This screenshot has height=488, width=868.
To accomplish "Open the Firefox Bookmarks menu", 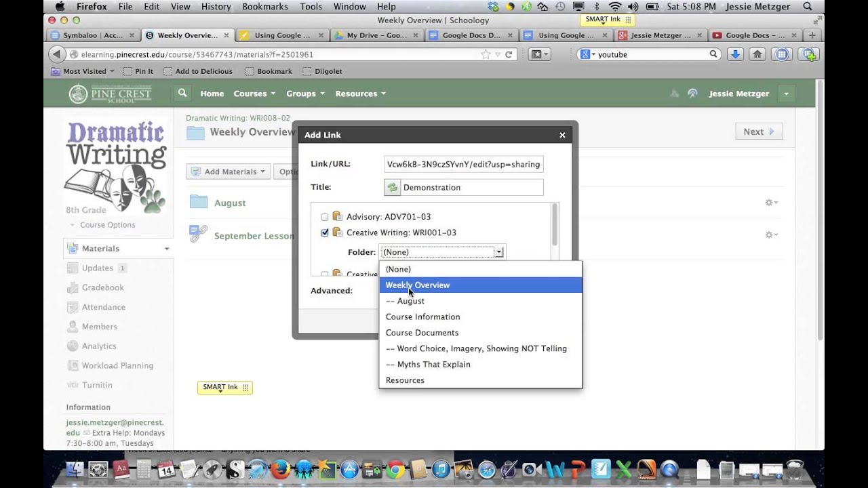I will point(265,7).
